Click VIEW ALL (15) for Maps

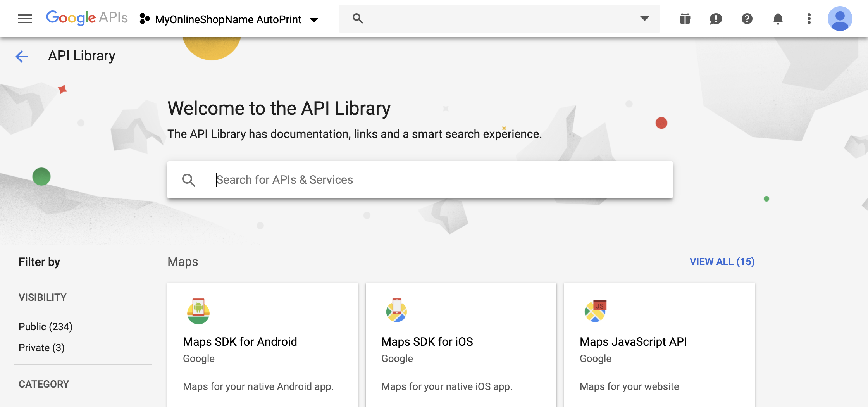click(722, 262)
